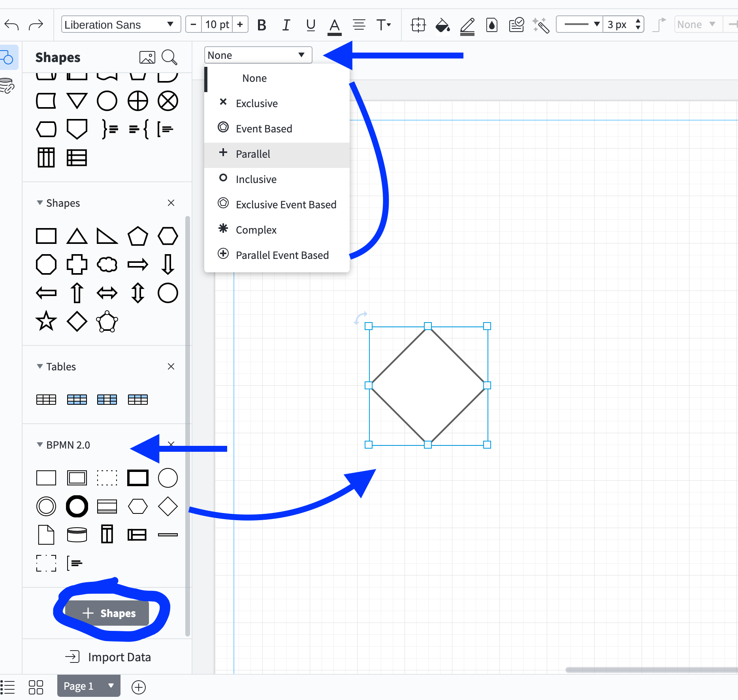The height and width of the screenshot is (700, 738).
Task: Toggle italic text formatting
Action: pyautogui.click(x=286, y=25)
